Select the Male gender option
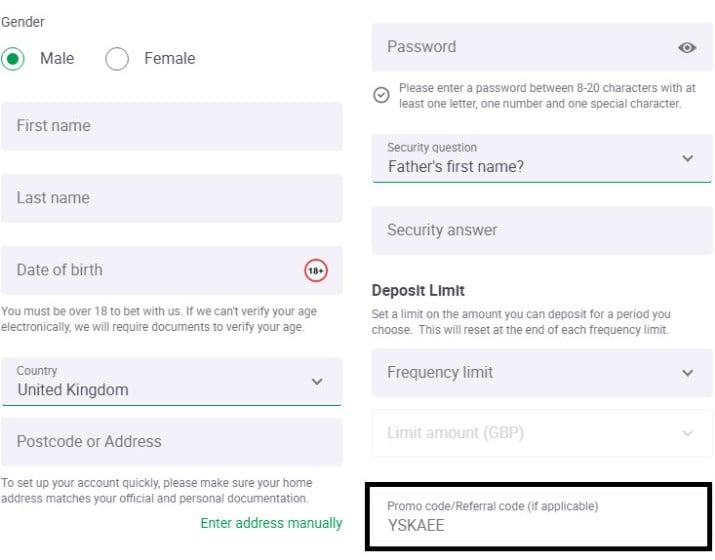This screenshot has height=560, width=715. pyautogui.click(x=13, y=59)
